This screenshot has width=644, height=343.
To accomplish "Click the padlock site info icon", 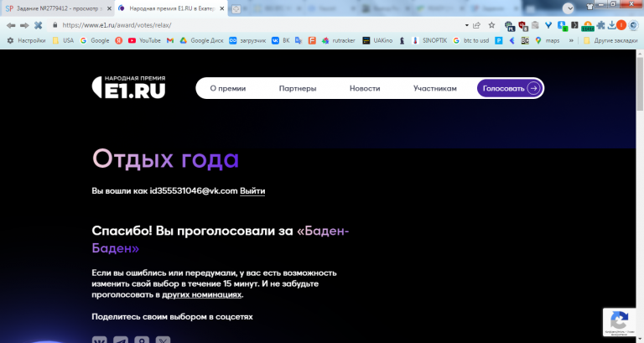I will point(55,25).
